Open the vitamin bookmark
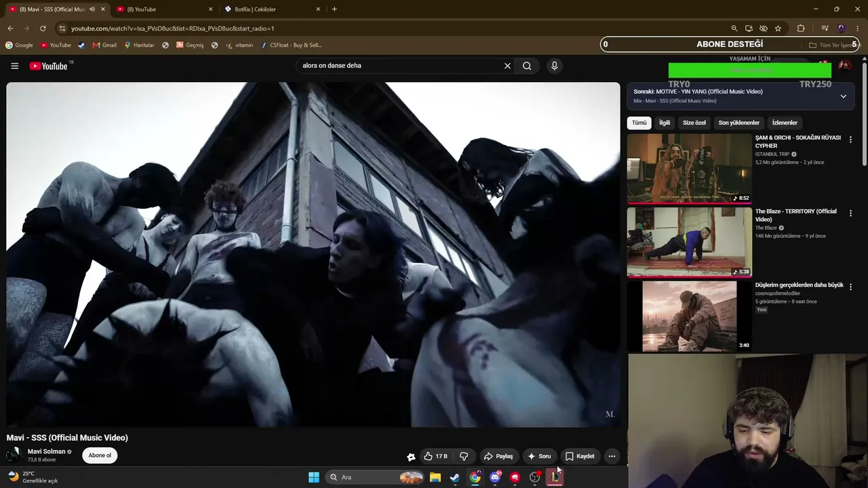 [x=239, y=45]
